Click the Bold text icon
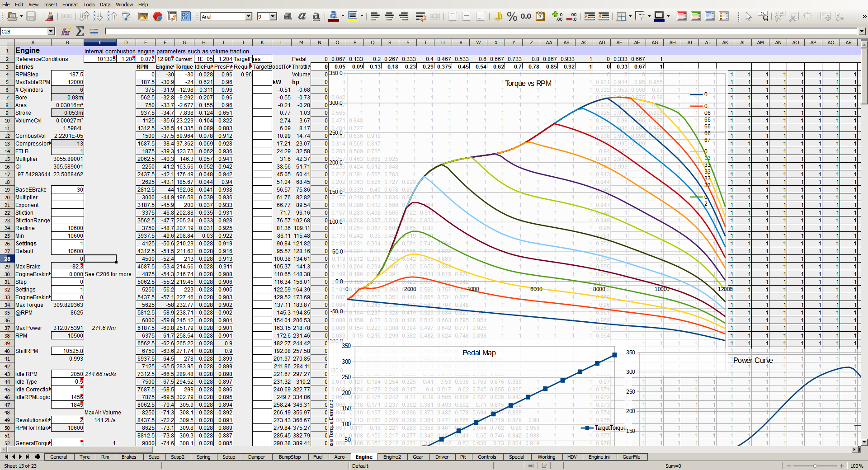The image size is (868, 470). point(288,17)
